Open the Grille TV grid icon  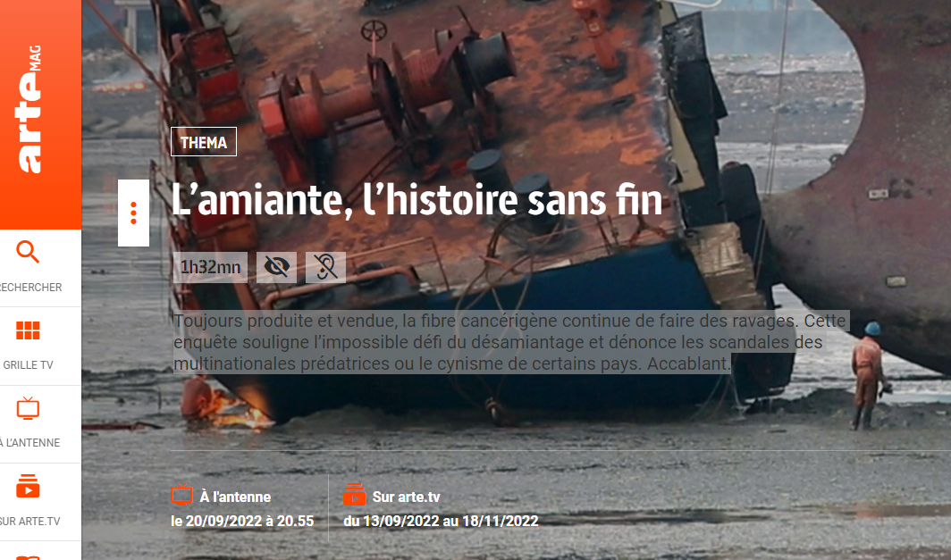(x=28, y=330)
